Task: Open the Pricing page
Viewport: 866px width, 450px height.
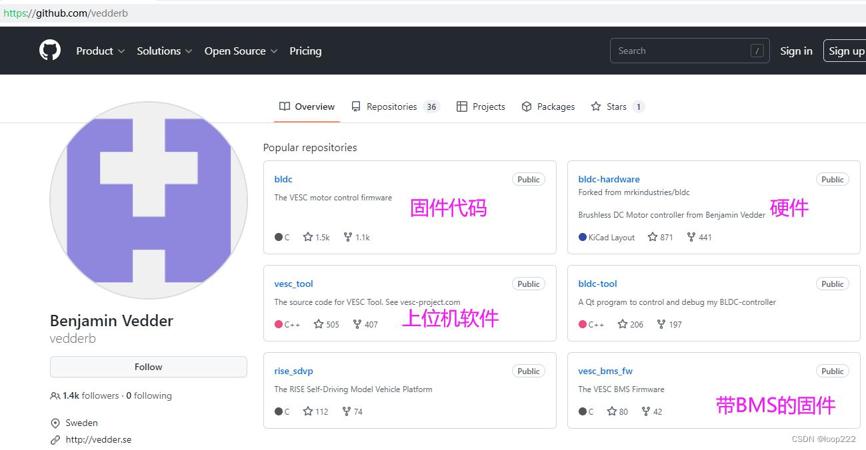Action: coord(305,51)
